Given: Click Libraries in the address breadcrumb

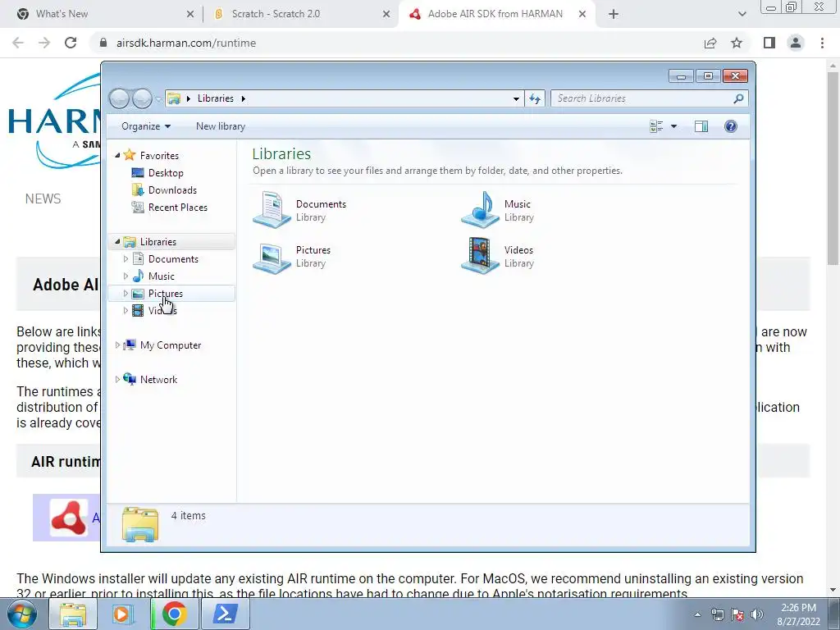Looking at the screenshot, I should (x=216, y=98).
